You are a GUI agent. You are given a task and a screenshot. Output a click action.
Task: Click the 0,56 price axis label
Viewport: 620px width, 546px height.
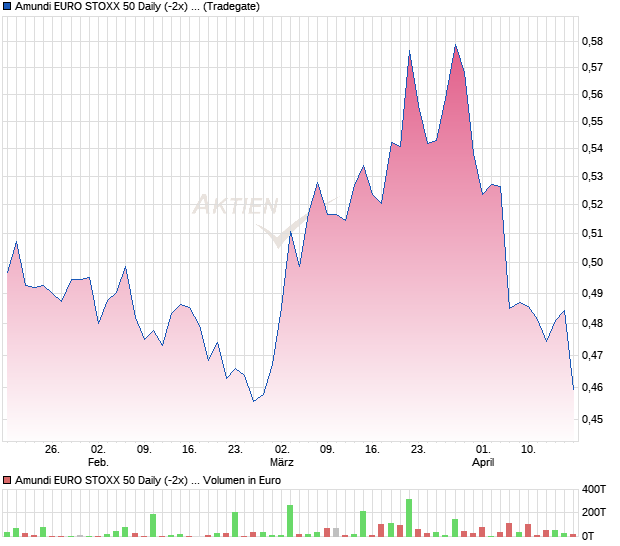pos(592,94)
